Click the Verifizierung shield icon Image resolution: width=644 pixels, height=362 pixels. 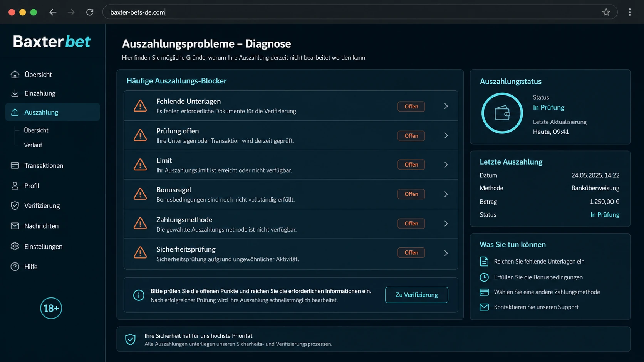coord(15,205)
